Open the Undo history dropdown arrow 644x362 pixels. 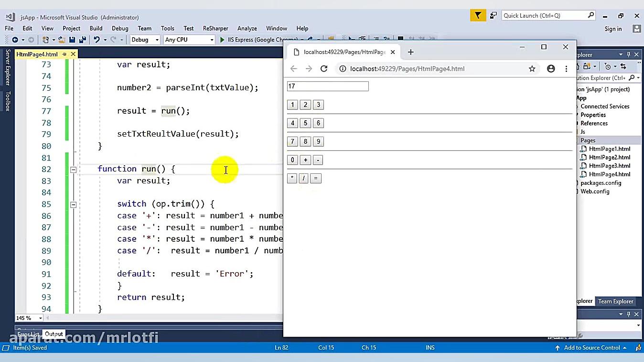point(105,40)
